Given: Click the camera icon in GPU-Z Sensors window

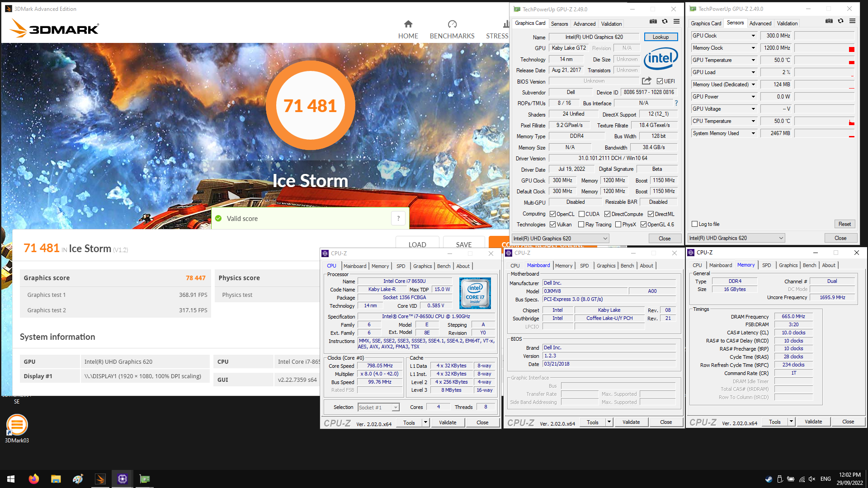Looking at the screenshot, I should pyautogui.click(x=829, y=21).
